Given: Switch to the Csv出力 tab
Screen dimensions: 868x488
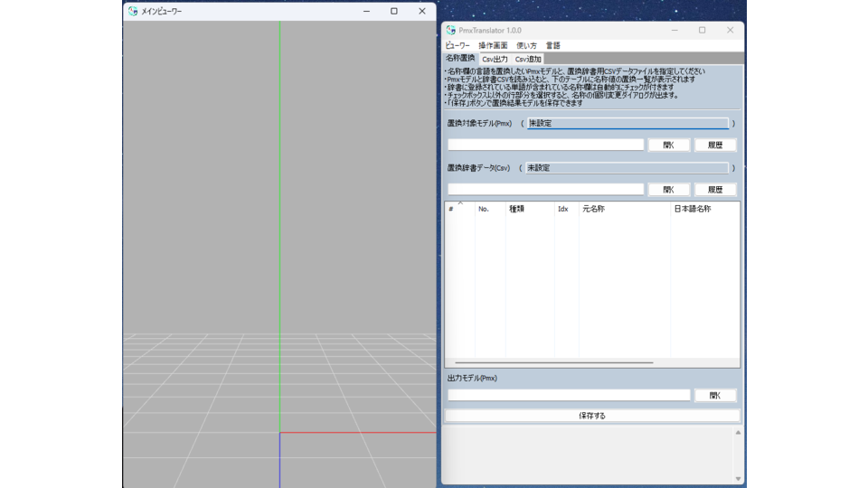Looking at the screenshot, I should coord(495,60).
